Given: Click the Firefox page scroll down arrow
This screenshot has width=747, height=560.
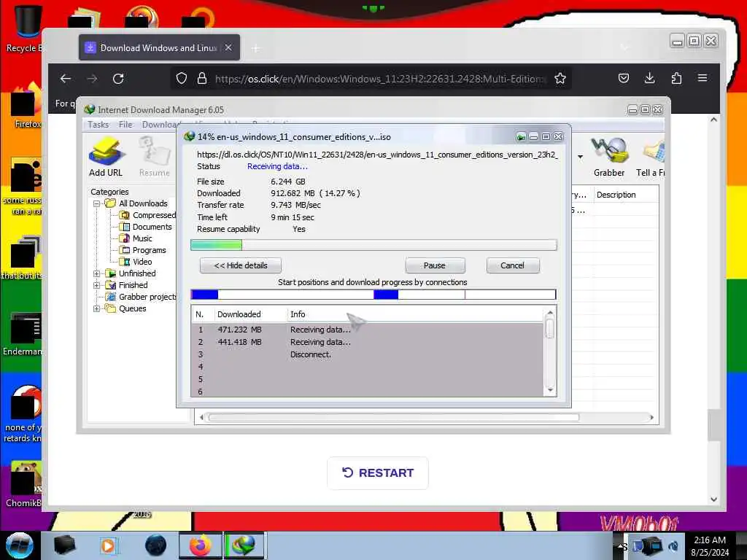Looking at the screenshot, I should [x=713, y=499].
